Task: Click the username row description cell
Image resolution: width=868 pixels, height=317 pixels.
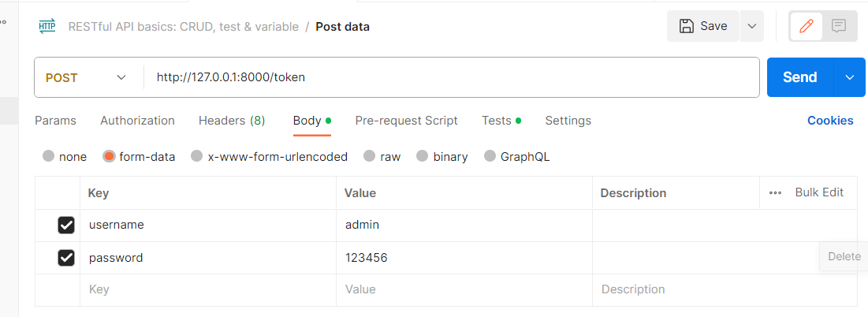Action: 725,226
